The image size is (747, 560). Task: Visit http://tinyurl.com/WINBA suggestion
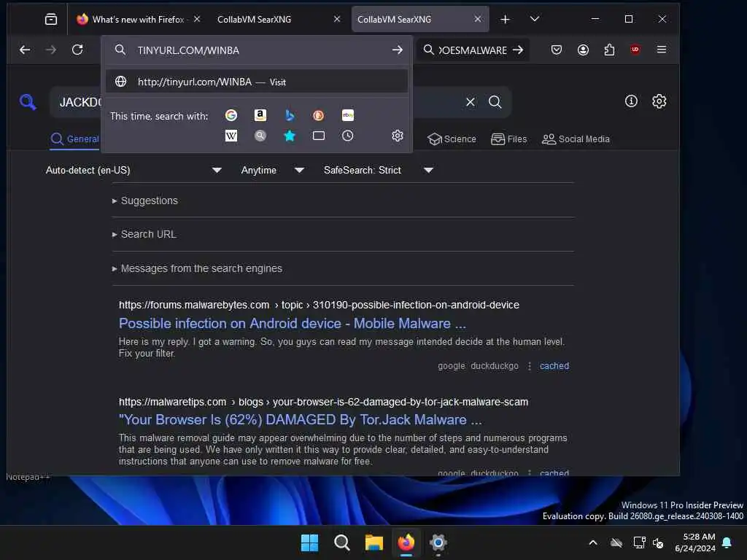[257, 82]
